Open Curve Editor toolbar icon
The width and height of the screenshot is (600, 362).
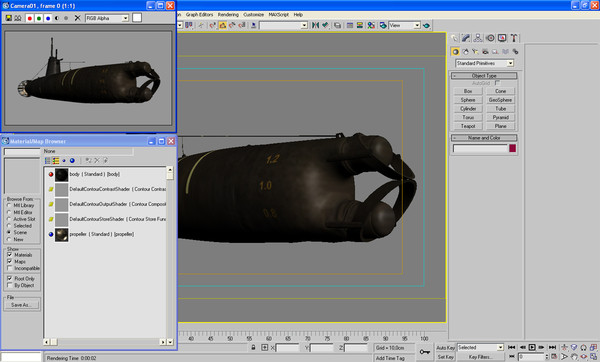[x=350, y=25]
